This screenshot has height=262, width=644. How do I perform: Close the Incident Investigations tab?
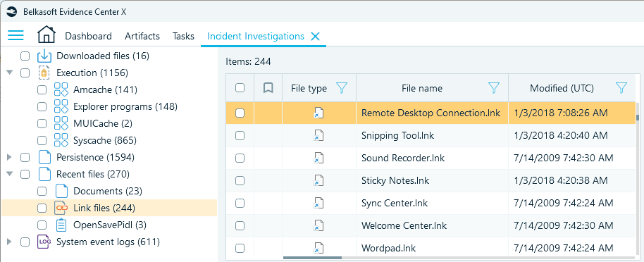click(x=315, y=37)
